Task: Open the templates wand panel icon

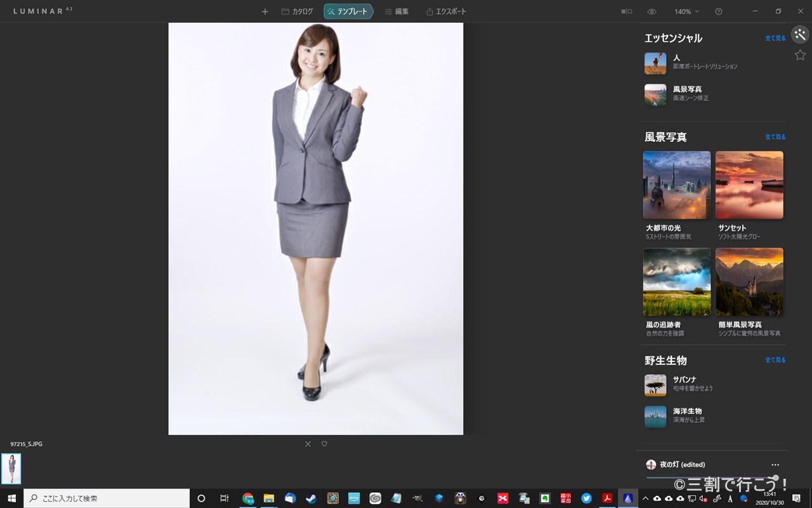Action: (x=800, y=34)
